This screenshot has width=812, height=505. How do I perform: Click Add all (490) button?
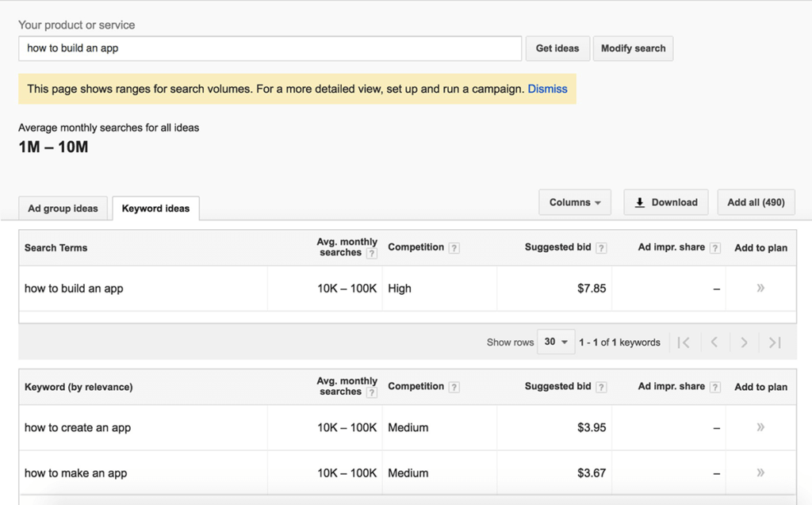pyautogui.click(x=756, y=202)
